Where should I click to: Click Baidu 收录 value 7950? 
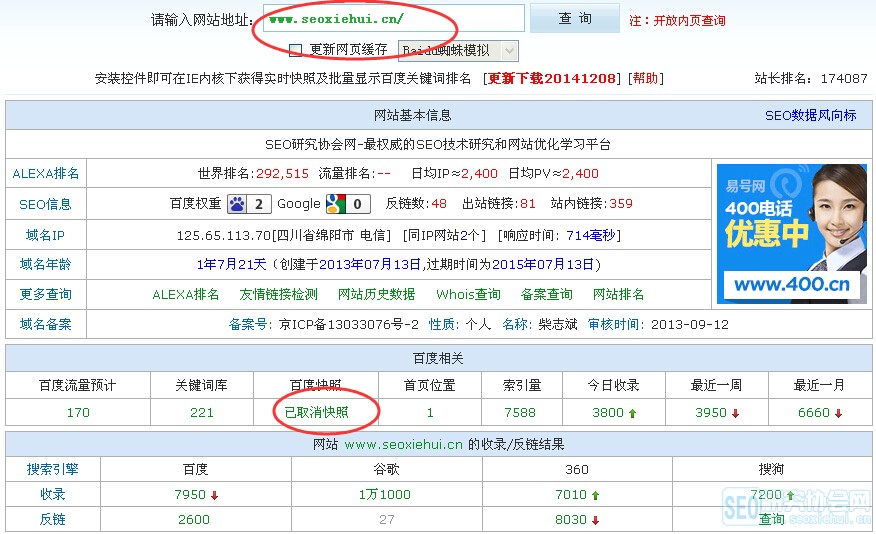[190, 495]
